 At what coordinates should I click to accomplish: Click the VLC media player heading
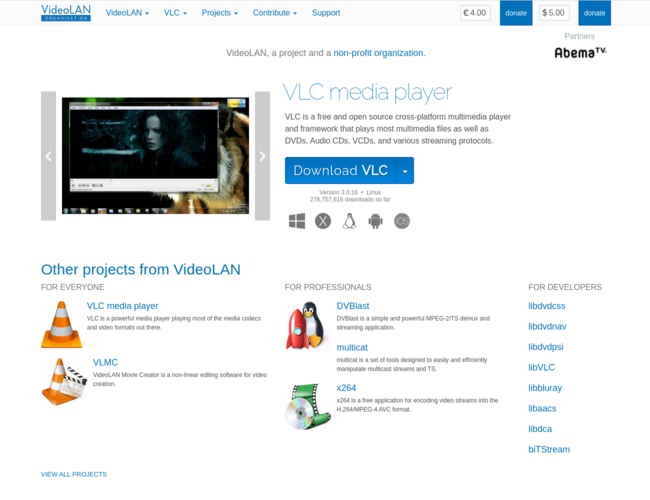click(x=368, y=92)
